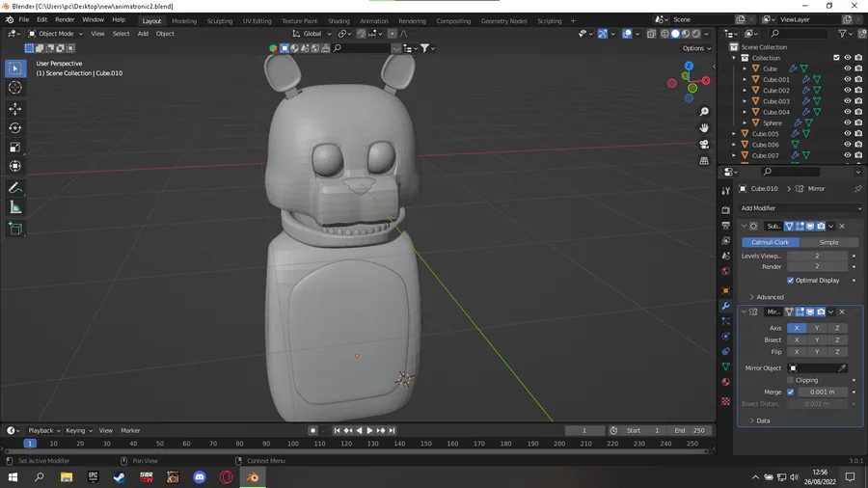Screen dimensions: 868x488
Task: Open the Playback menu in timeline
Action: point(43,430)
